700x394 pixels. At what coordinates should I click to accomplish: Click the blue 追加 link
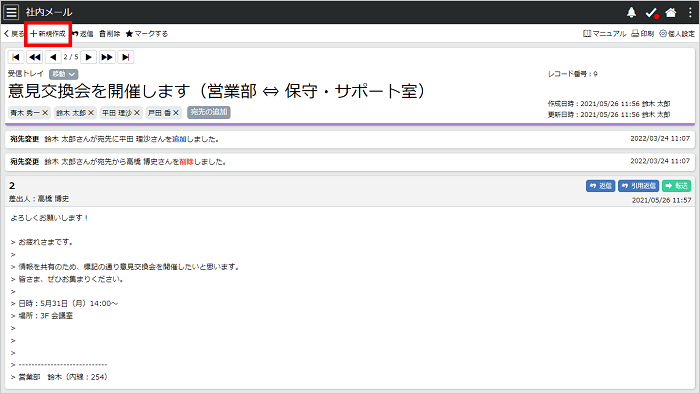point(179,139)
